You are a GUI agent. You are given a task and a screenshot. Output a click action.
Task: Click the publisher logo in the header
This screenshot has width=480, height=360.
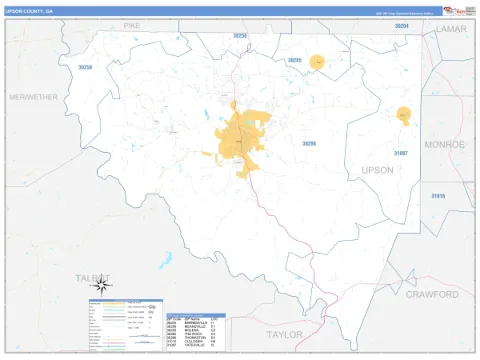pyautogui.click(x=459, y=11)
